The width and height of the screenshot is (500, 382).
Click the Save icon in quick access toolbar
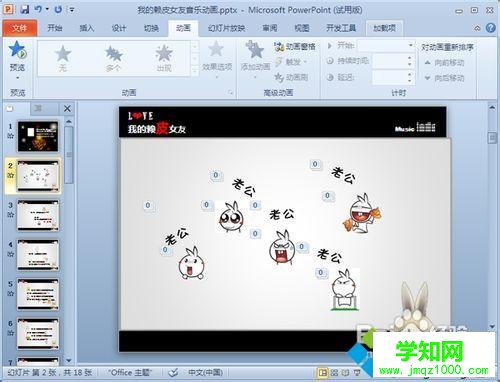coord(24,9)
